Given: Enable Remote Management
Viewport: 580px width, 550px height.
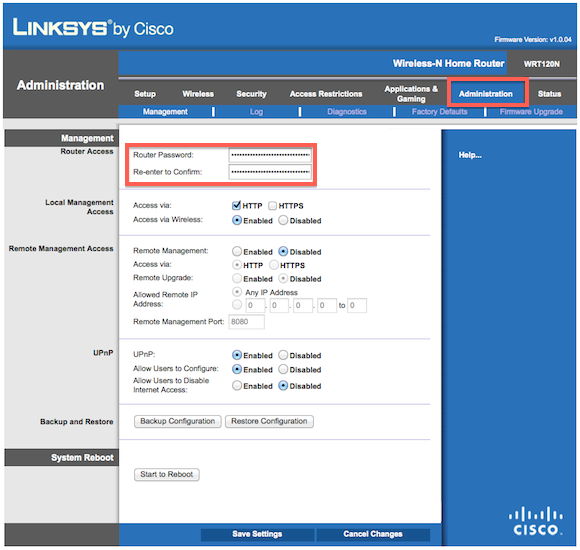Looking at the screenshot, I should (237, 252).
